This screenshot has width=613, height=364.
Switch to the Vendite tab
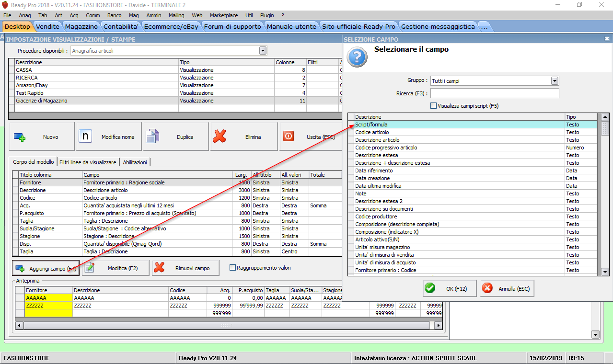48,26
